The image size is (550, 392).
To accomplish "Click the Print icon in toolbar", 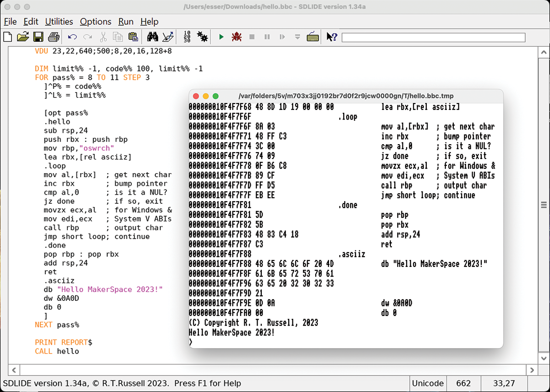I will coord(54,37).
